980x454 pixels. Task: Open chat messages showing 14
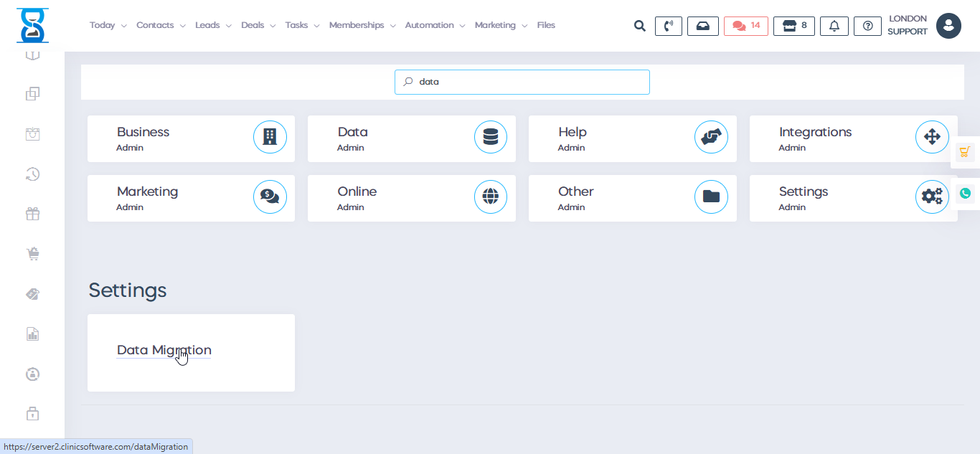745,26
